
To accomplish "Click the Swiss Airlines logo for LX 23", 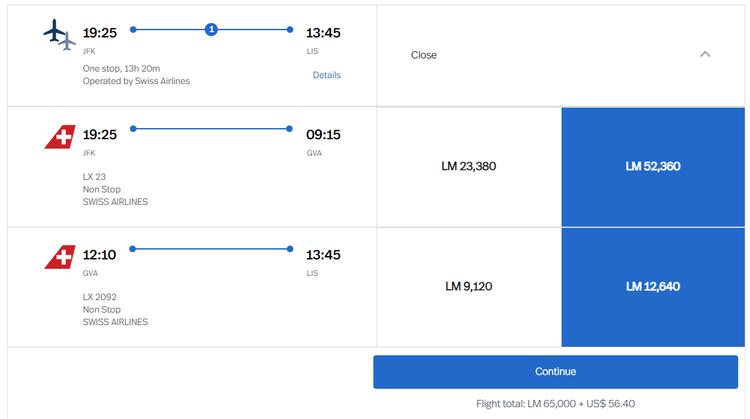I will 60,137.
